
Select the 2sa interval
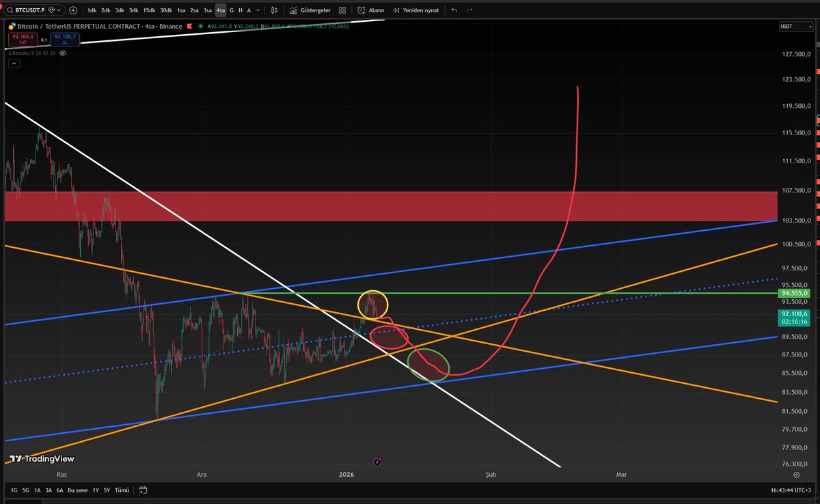tap(194, 10)
